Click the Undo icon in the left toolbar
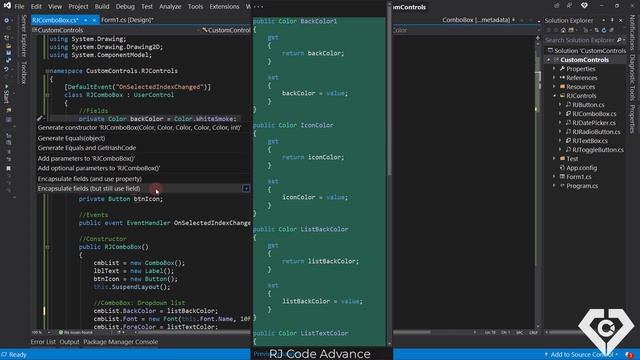The height and width of the screenshot is (360, 640). click(7, 69)
